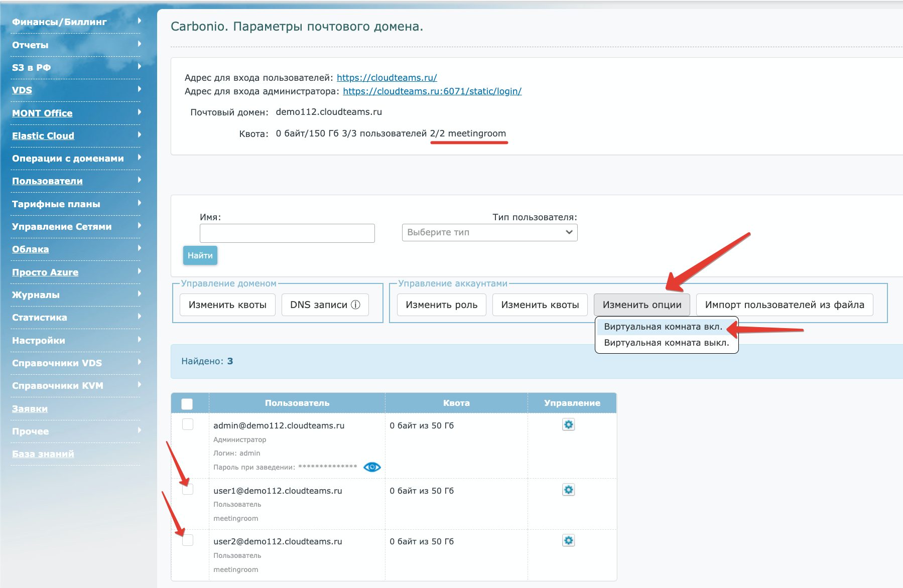
Task: Open the administrator login URL link
Action: point(432,91)
